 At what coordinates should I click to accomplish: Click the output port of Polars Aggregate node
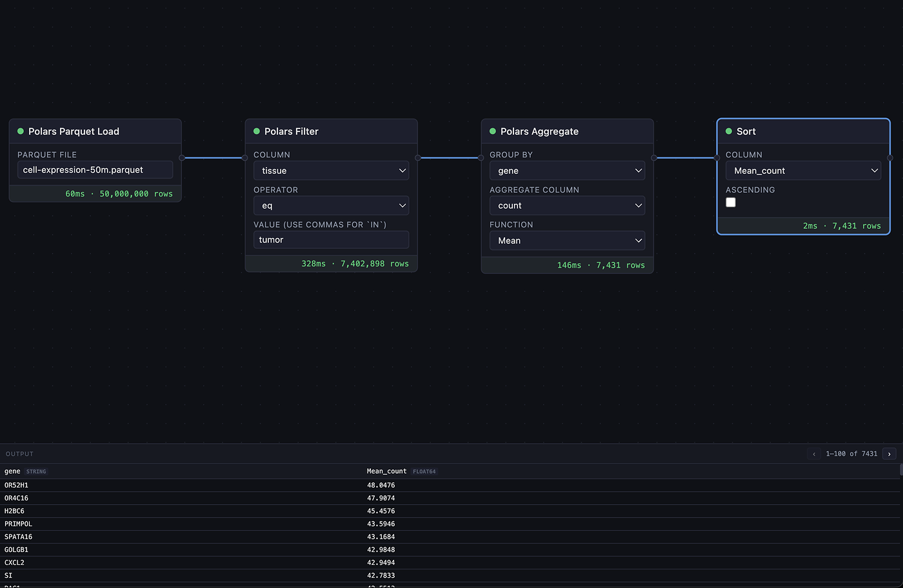click(x=654, y=157)
